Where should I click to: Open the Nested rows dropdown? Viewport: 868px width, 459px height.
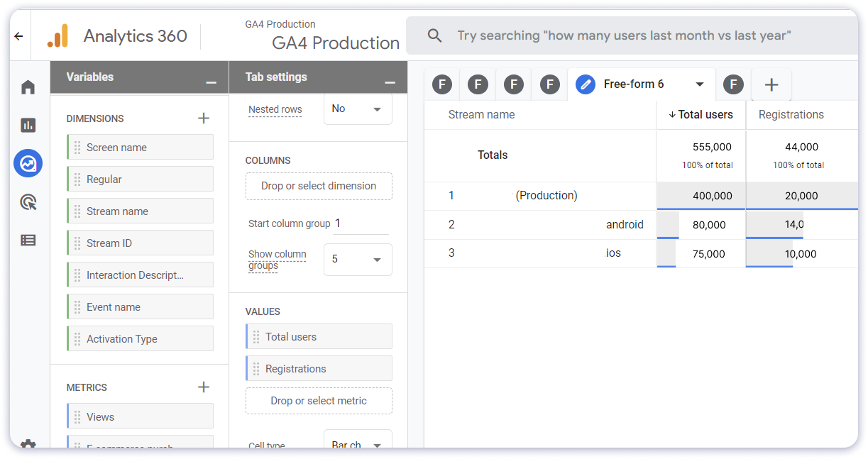pyautogui.click(x=358, y=109)
